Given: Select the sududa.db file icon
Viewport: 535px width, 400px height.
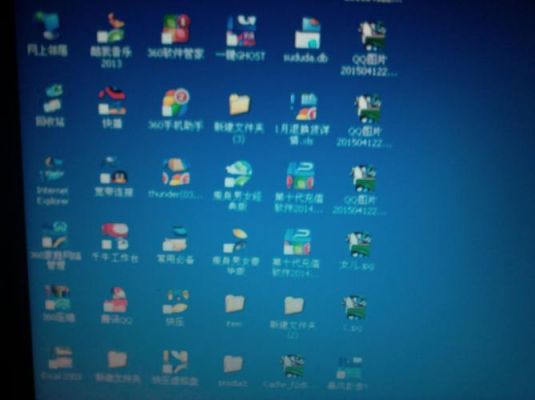Looking at the screenshot, I should click(306, 40).
